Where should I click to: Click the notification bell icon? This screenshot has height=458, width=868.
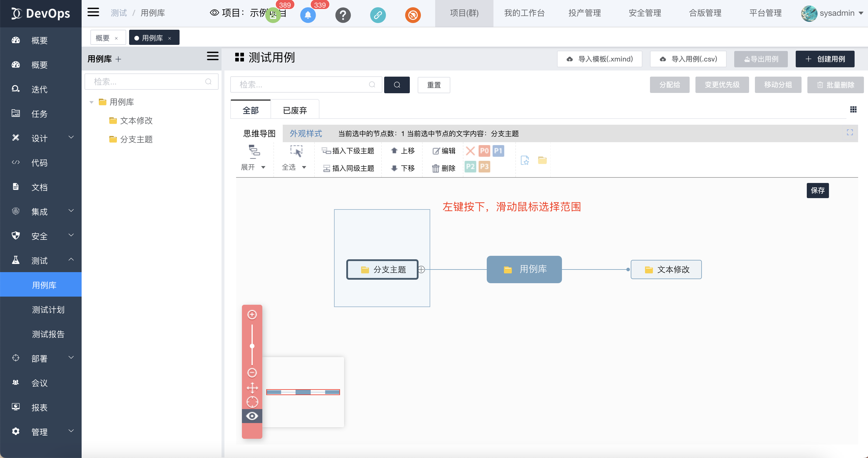point(308,15)
